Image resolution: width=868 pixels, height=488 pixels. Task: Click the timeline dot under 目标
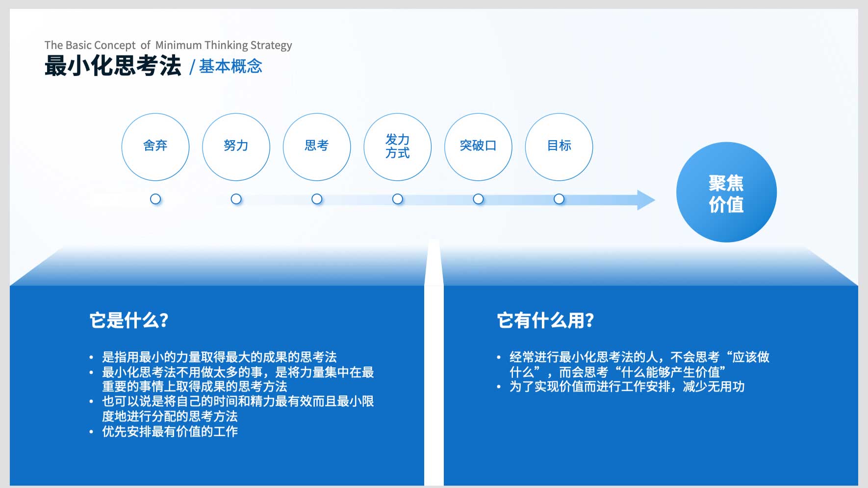pyautogui.click(x=559, y=199)
